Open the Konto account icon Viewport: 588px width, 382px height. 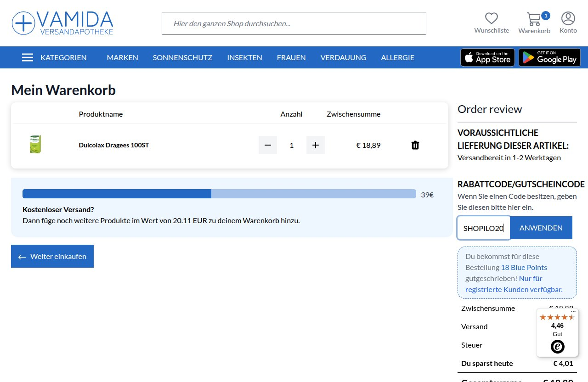(x=568, y=18)
